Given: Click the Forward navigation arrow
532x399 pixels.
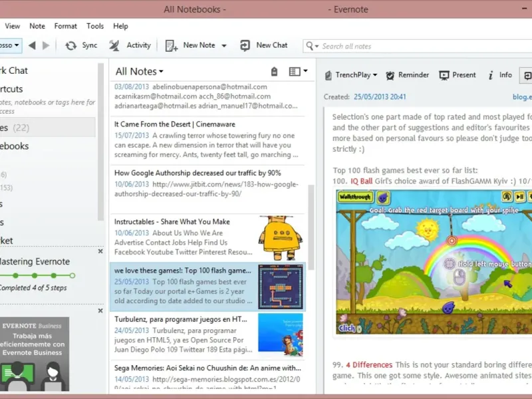Looking at the screenshot, I should click(x=46, y=45).
